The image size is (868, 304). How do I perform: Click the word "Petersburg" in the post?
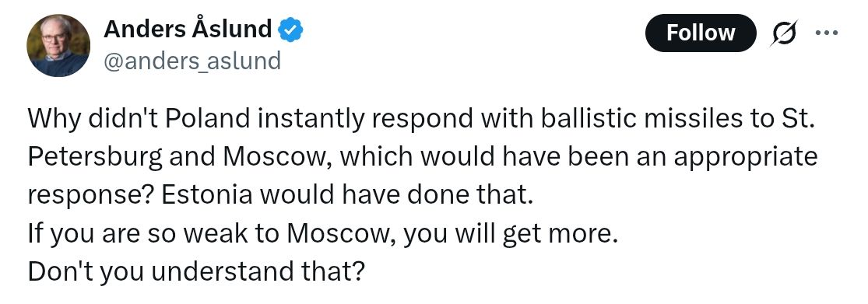coord(94,157)
